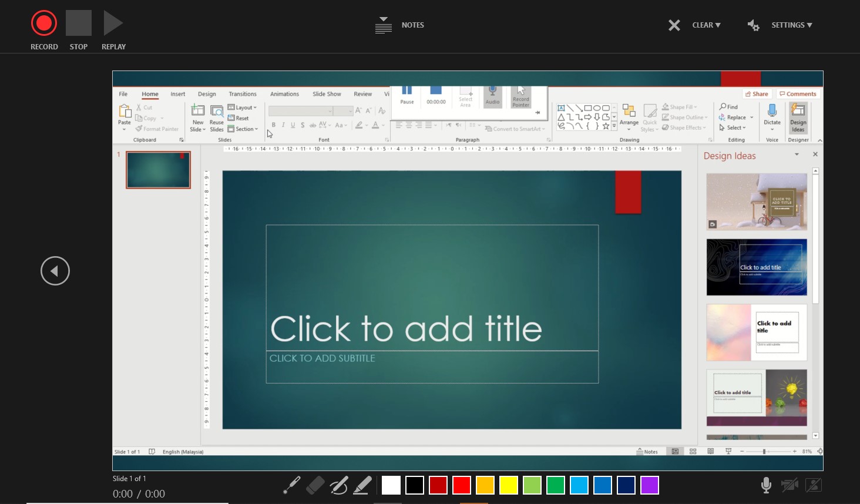Toggle the camera preview

(814, 485)
